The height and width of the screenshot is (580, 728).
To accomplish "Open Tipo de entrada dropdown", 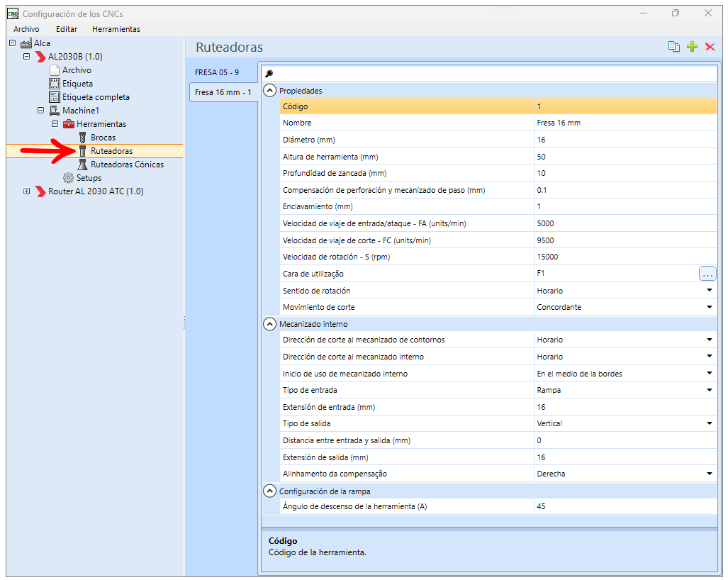I will coord(710,390).
